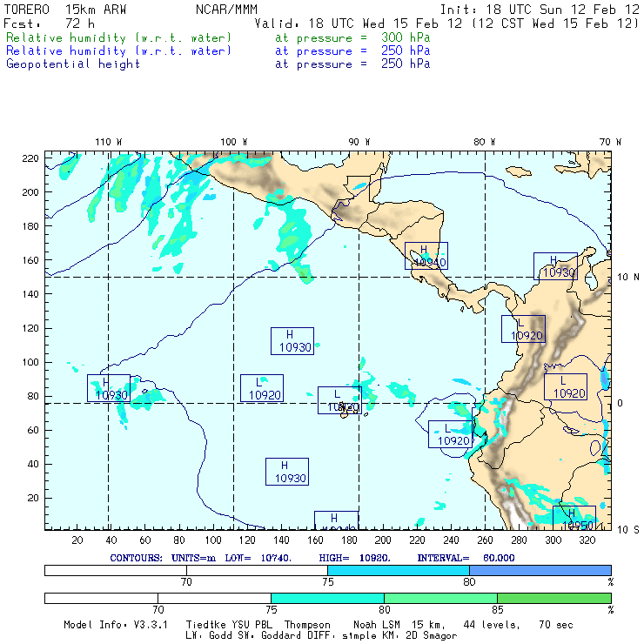The width and height of the screenshot is (644, 644).
Task: Click the 'H 10930' box near Colombia's Caribbean coast
Action: tap(555, 266)
